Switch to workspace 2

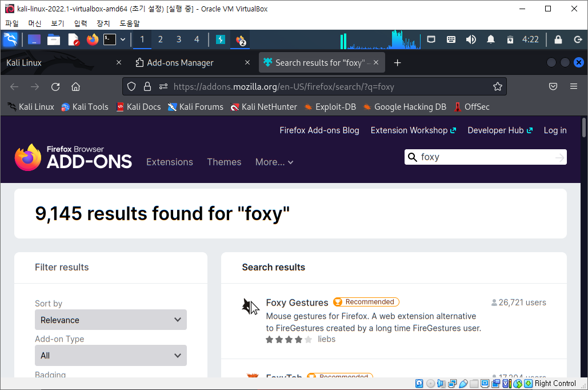point(161,39)
